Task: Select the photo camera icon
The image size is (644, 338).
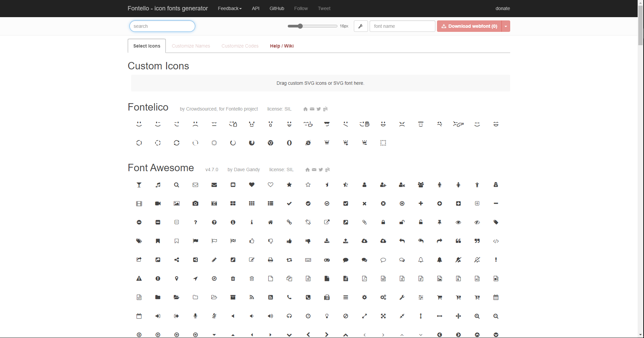Action: [195, 204]
